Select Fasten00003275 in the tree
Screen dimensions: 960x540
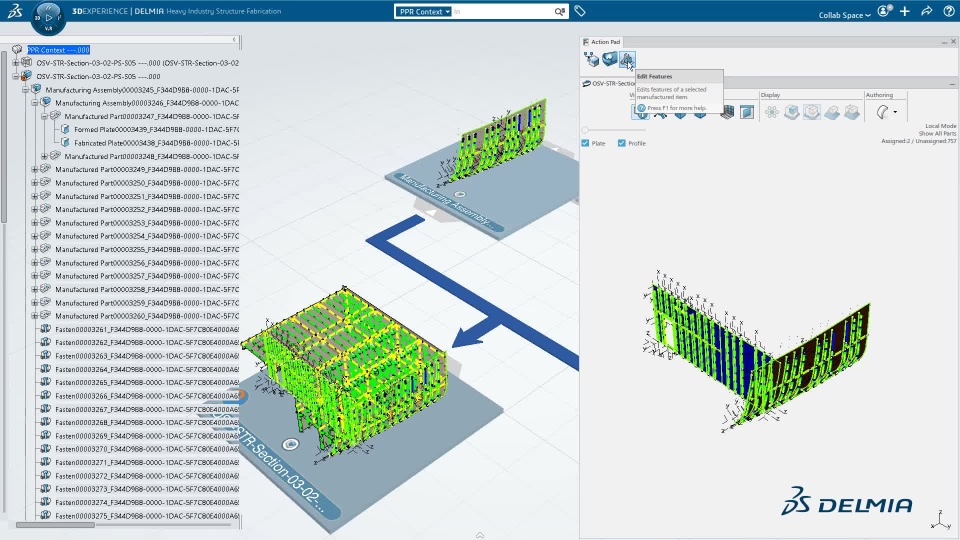coord(147,516)
